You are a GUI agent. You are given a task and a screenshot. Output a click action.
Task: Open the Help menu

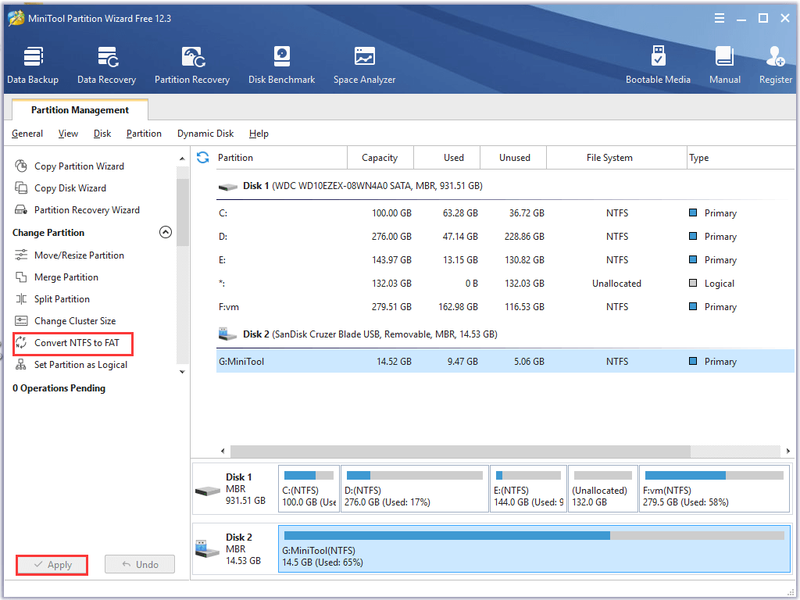click(x=259, y=134)
